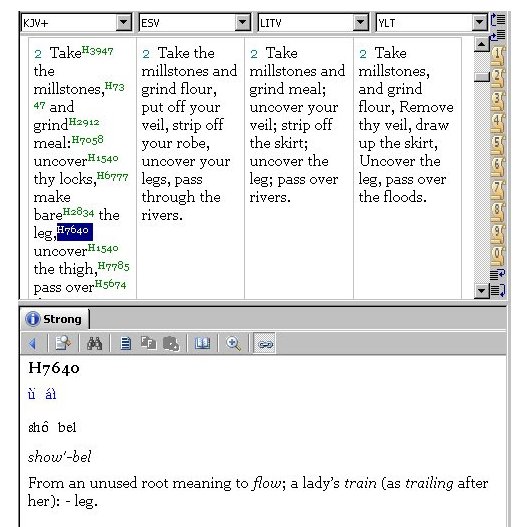Click the scroll bookmark icon numbered 4
The image size is (529, 527).
(x=498, y=123)
